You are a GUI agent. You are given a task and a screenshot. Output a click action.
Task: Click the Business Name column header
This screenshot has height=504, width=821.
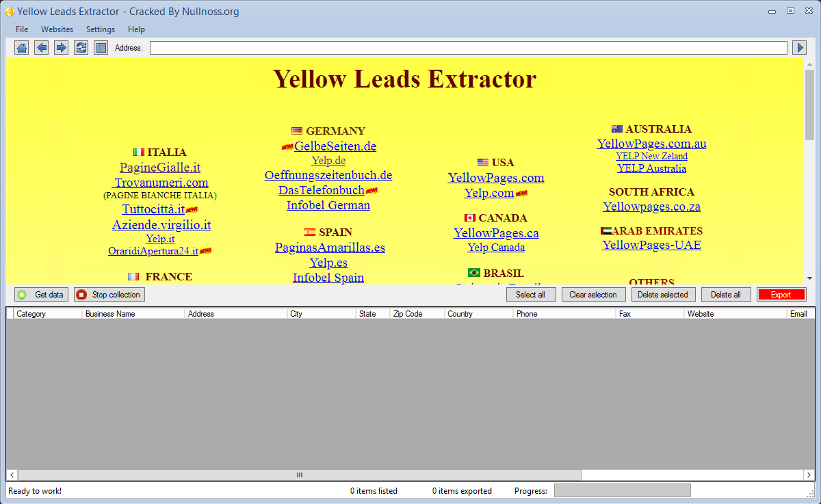[x=133, y=314]
